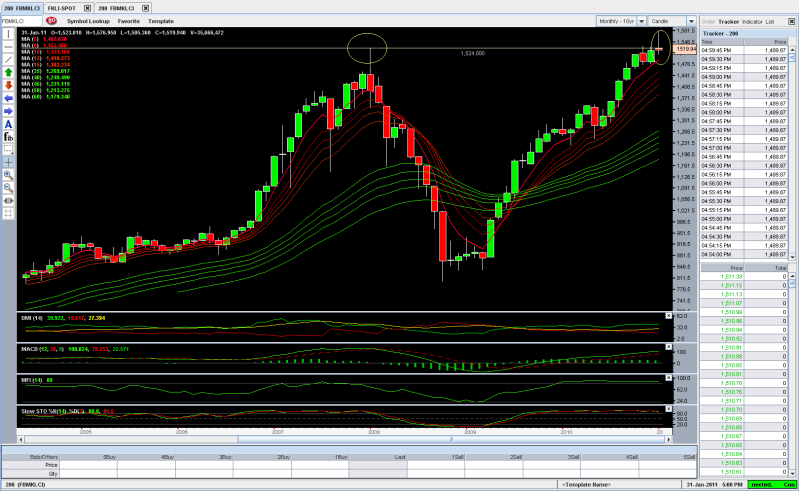Open the Symbol Lookup menu

click(x=88, y=21)
